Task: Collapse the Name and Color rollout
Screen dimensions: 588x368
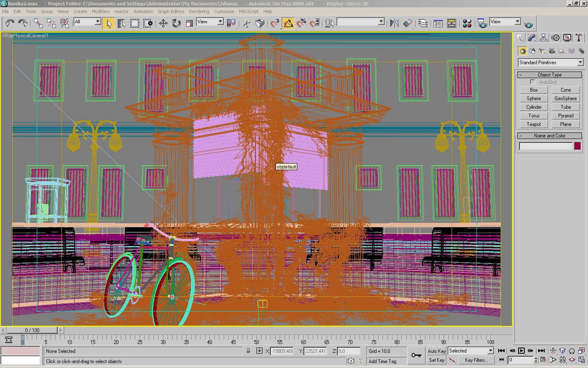Action: [550, 136]
